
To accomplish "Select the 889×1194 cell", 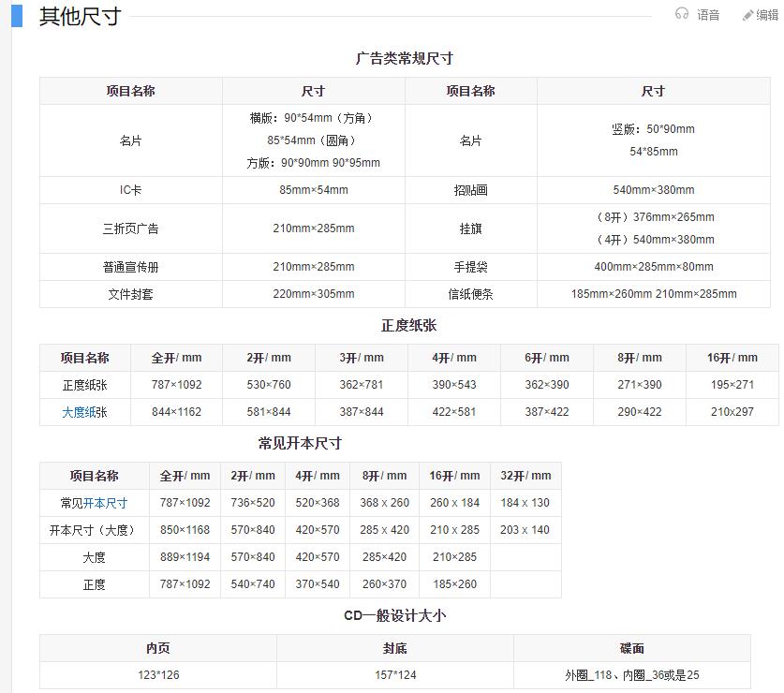I will point(185,557).
